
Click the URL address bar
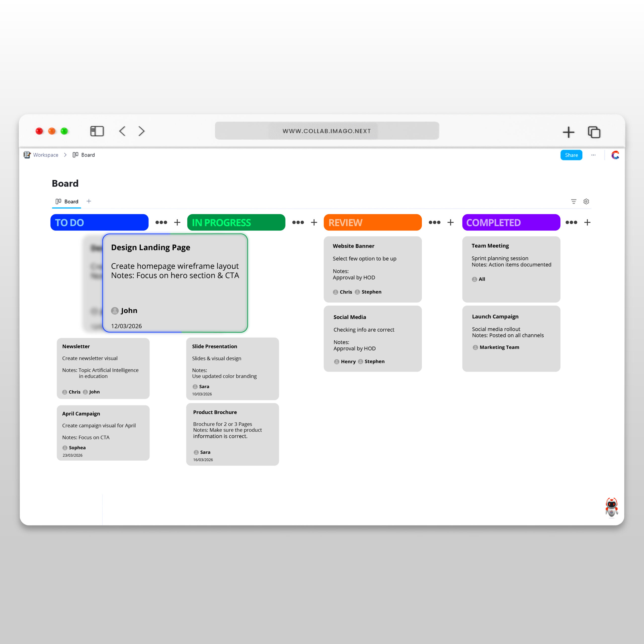[x=327, y=131]
